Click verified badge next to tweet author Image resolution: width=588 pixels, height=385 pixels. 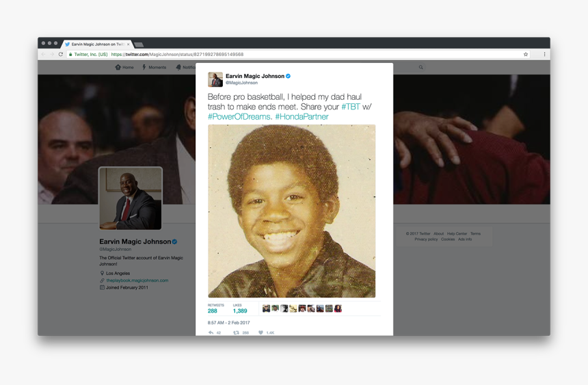[288, 76]
